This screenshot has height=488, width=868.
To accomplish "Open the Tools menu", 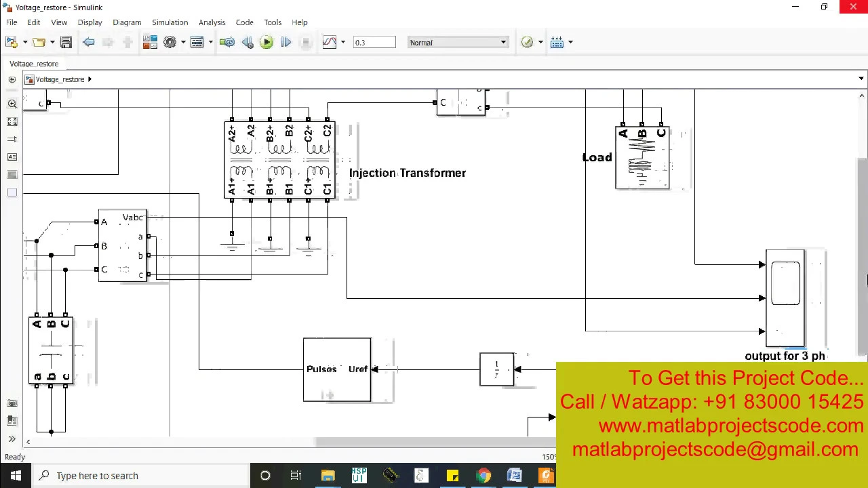I will [273, 22].
